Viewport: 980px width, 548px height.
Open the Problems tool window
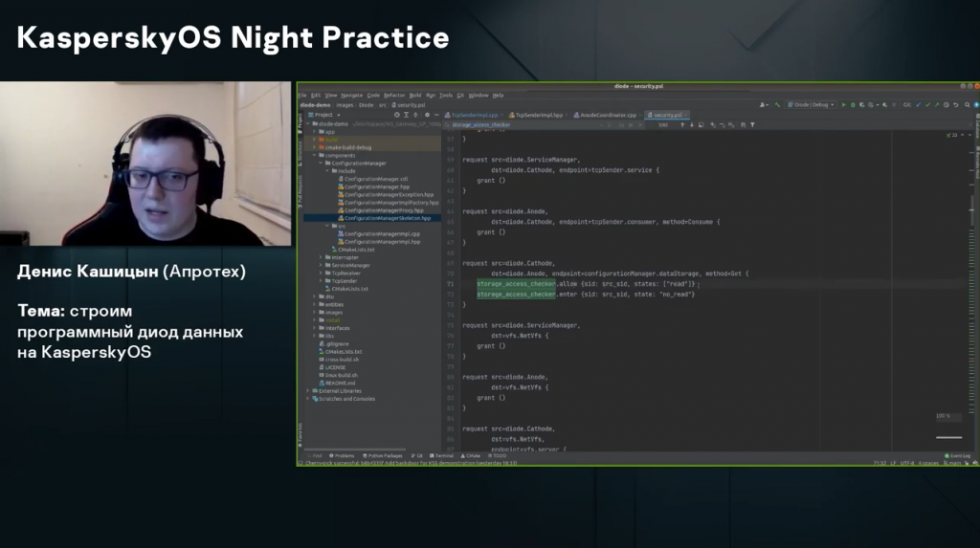point(342,456)
